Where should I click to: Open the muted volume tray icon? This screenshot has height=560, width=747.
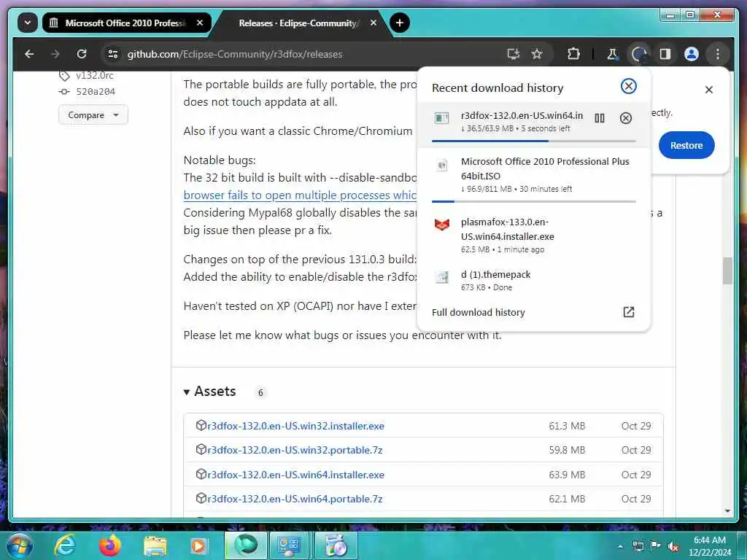click(673, 547)
